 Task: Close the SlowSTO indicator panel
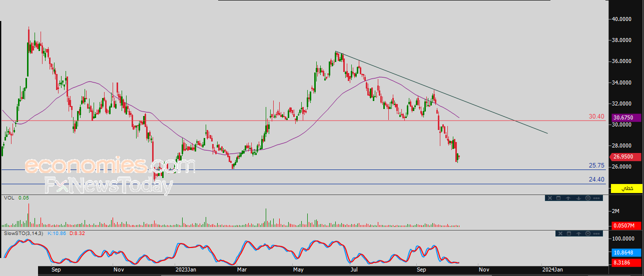tap(560, 233)
